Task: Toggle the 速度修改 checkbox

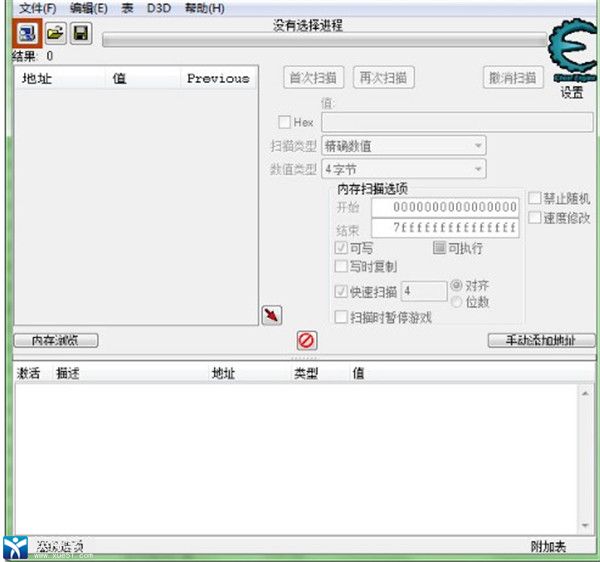Action: click(x=535, y=218)
